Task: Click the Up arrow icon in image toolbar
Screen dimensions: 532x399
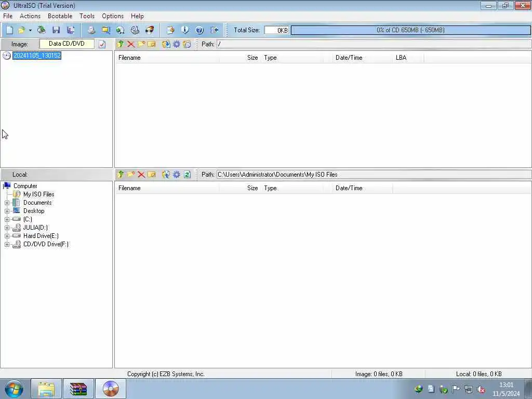Action: click(121, 44)
